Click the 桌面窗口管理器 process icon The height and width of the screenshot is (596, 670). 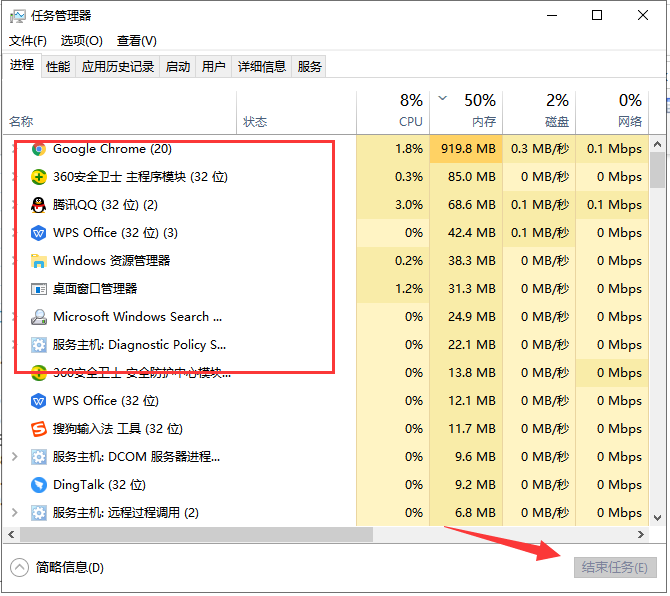pos(39,289)
